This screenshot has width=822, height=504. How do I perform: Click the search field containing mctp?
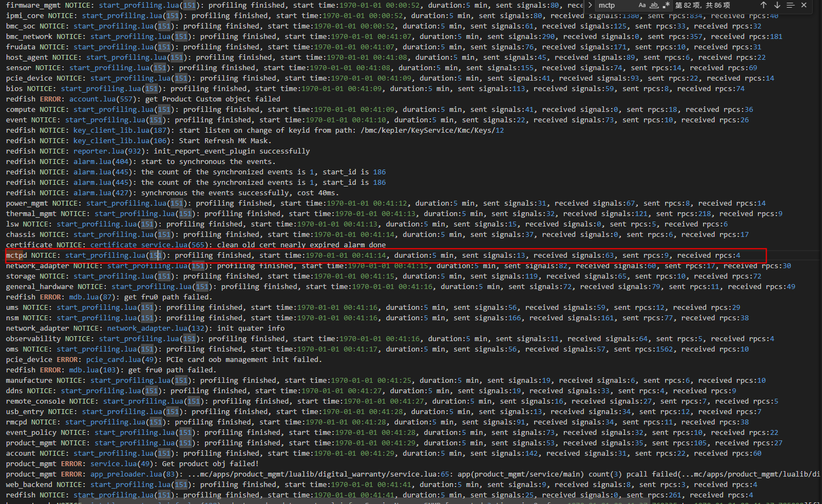(x=614, y=5)
